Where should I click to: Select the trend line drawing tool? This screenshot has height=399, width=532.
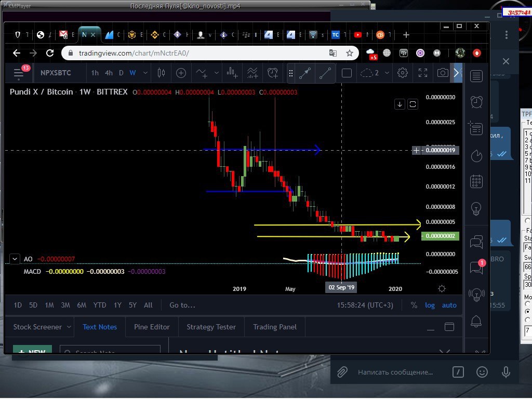(x=325, y=73)
